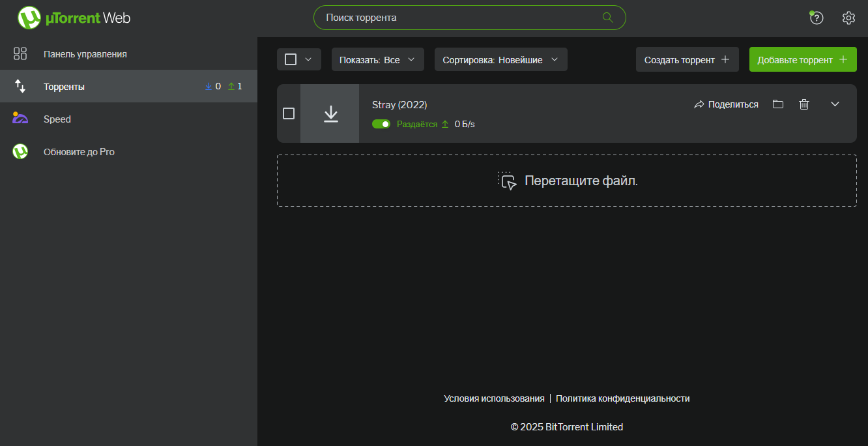Click the 0 Б/s upload speed
Viewport: 868px width, 446px height.
pos(465,124)
